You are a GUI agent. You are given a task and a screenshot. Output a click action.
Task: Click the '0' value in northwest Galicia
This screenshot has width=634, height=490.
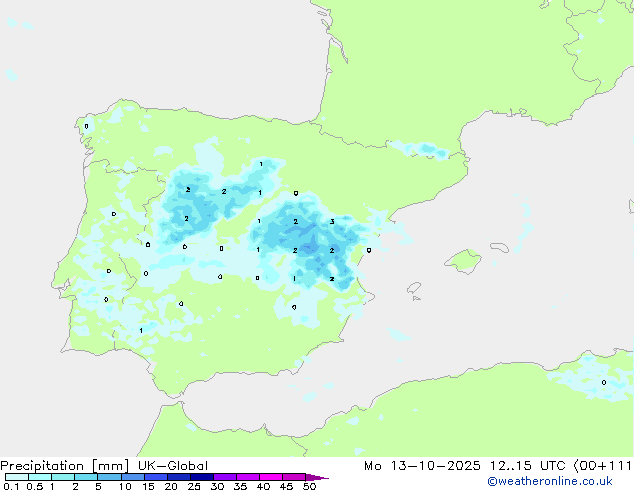coord(86,127)
